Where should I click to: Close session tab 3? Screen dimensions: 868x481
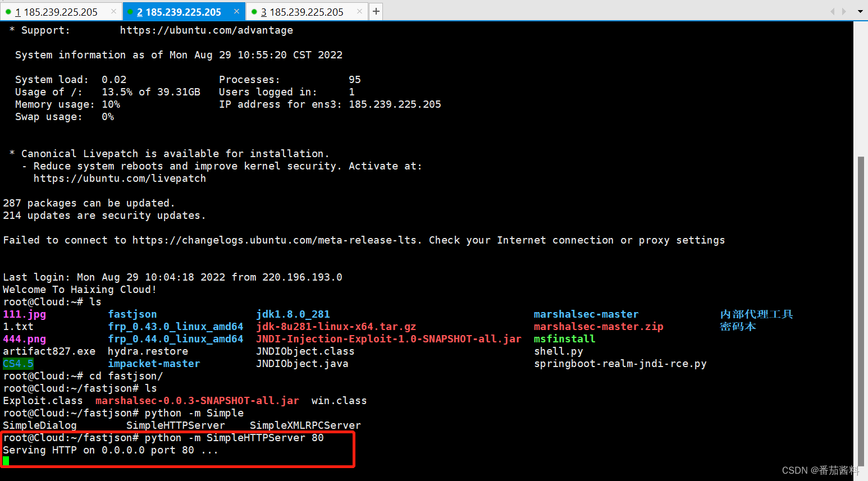pyautogui.click(x=360, y=11)
